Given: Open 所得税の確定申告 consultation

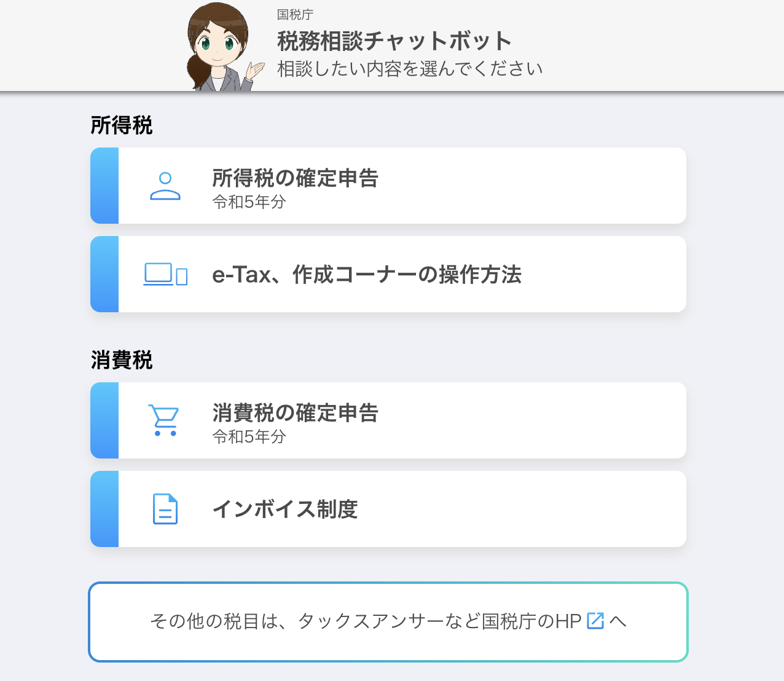Looking at the screenshot, I should [388, 186].
